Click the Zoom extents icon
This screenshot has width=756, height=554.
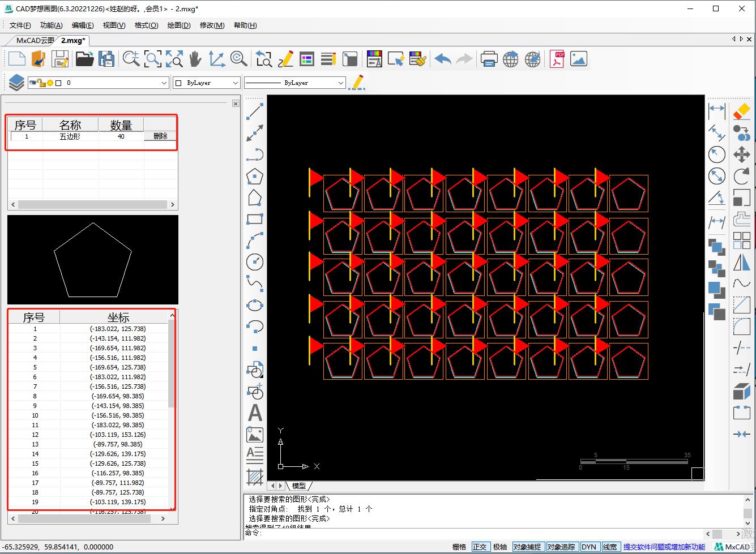pyautogui.click(x=174, y=59)
